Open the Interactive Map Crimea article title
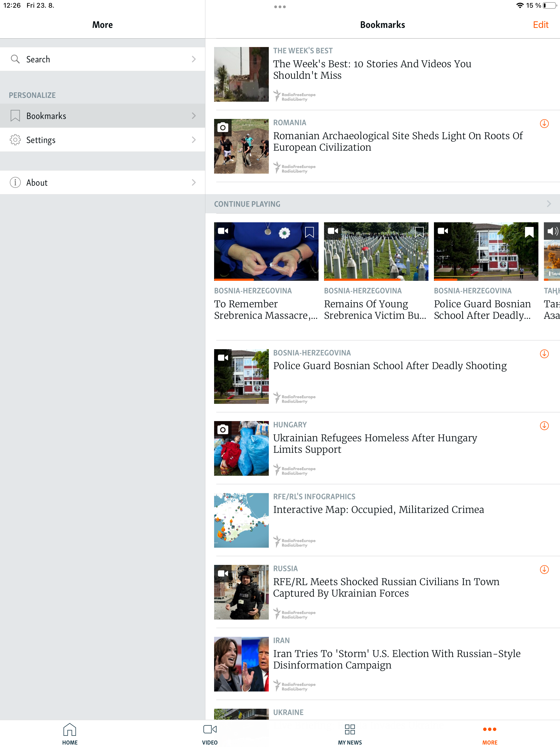 (x=378, y=509)
